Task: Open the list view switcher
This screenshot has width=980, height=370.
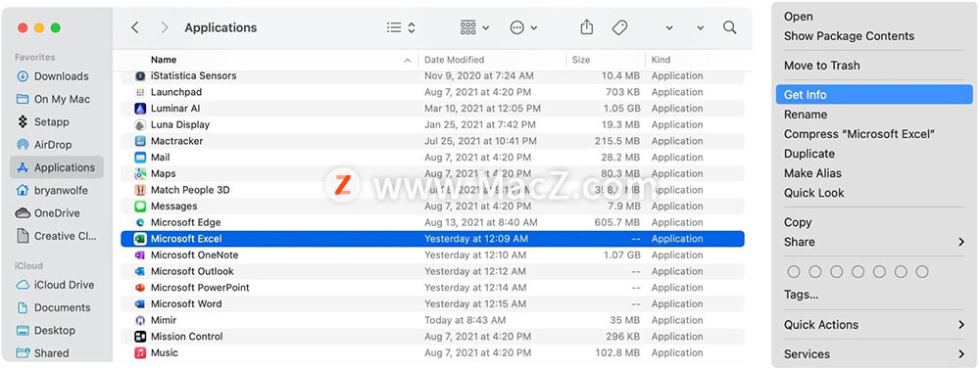Action: 401,27
